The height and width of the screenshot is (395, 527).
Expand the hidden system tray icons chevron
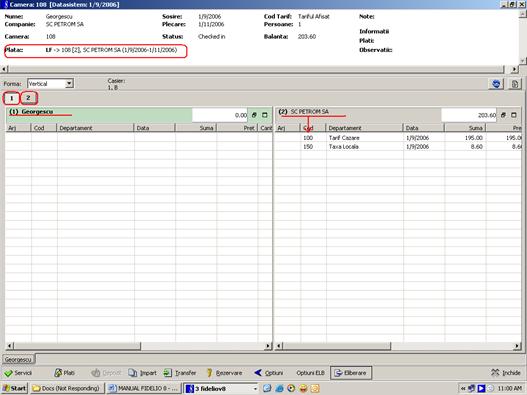tap(462, 389)
